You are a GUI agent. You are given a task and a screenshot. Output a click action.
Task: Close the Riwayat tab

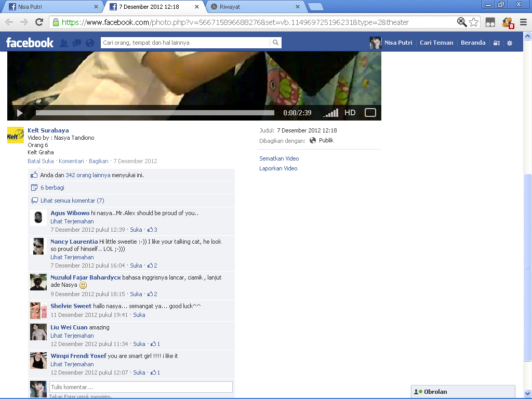(x=298, y=7)
